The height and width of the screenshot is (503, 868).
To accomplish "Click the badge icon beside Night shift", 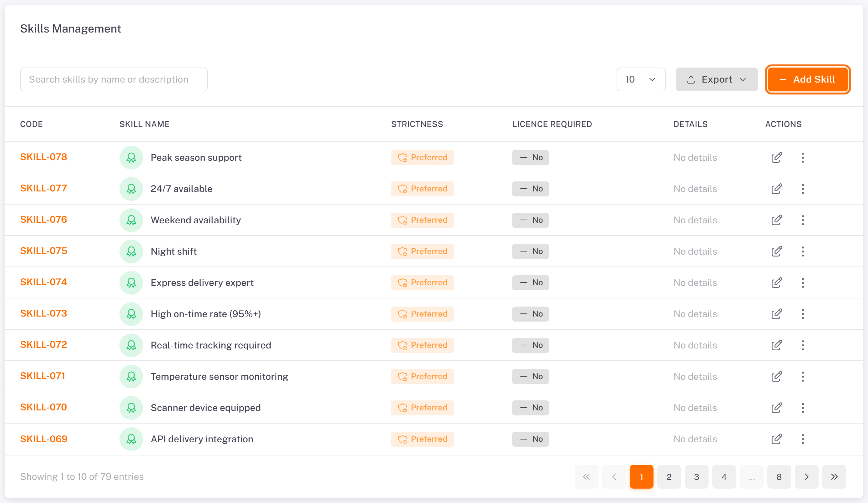I will tap(131, 251).
